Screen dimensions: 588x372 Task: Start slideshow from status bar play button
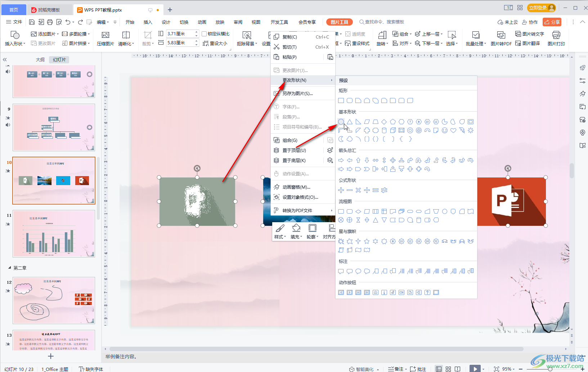(475, 368)
